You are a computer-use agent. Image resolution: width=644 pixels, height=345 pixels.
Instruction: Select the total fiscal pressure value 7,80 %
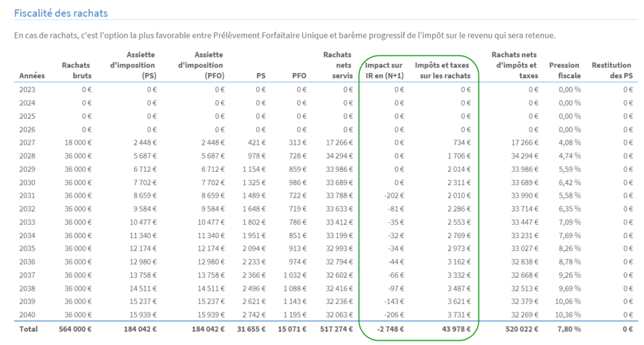(567, 329)
